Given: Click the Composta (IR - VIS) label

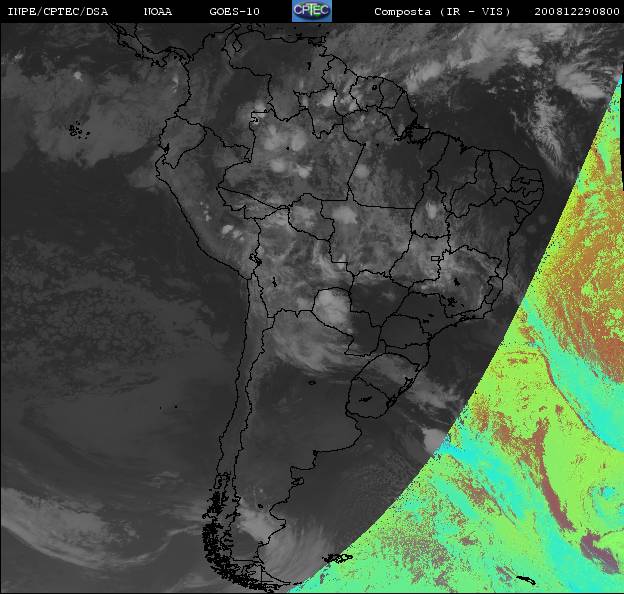Looking at the screenshot, I should coord(442,12).
